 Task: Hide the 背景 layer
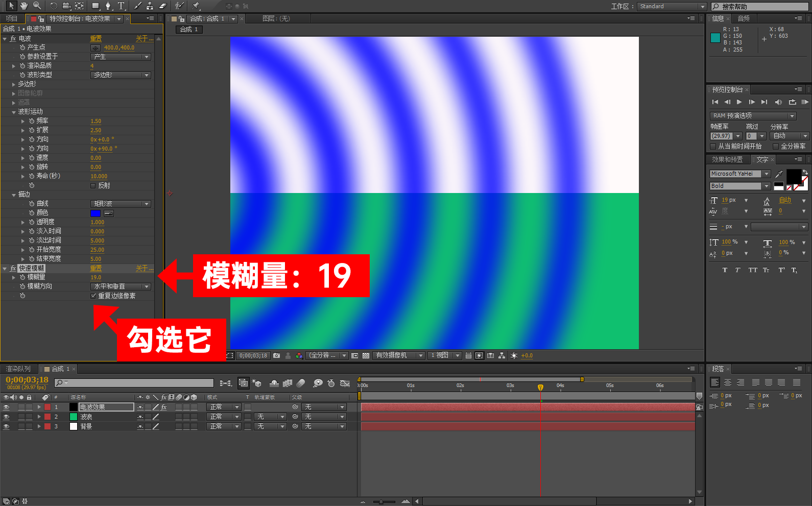tap(6, 426)
